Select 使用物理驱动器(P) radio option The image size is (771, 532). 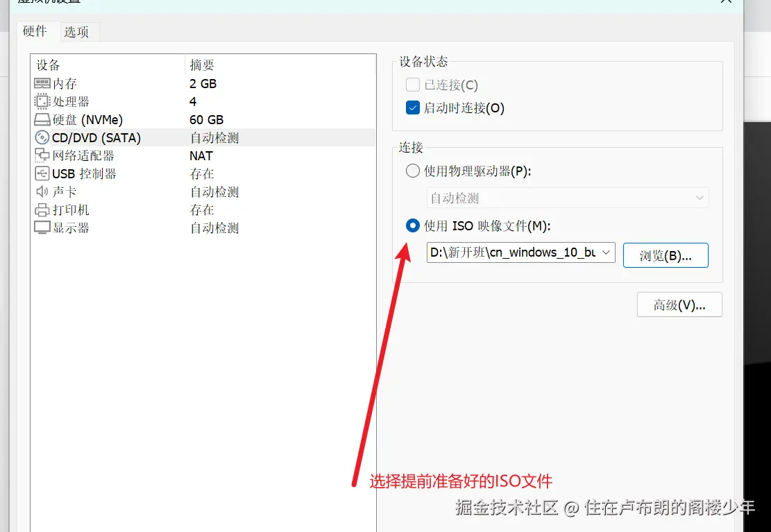pos(412,171)
